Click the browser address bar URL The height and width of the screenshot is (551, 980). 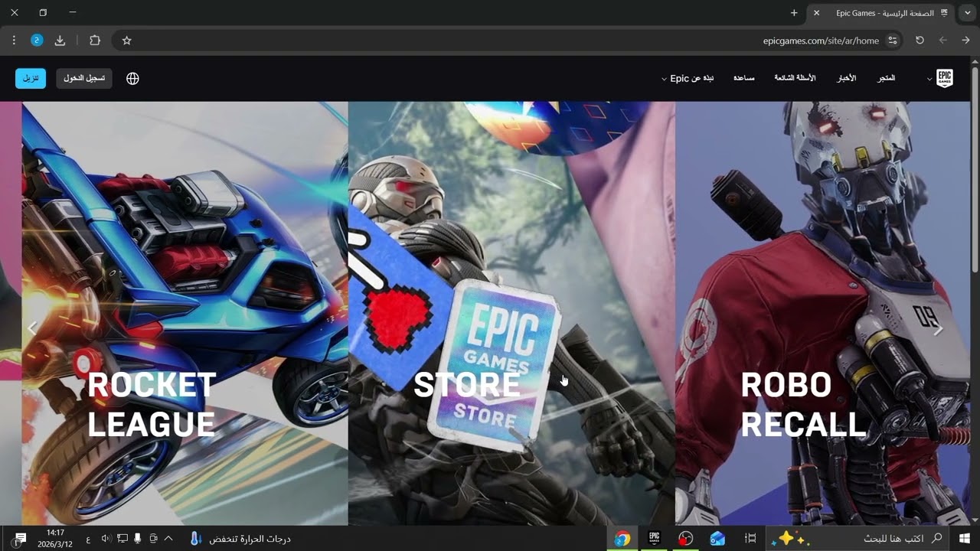coord(821,41)
